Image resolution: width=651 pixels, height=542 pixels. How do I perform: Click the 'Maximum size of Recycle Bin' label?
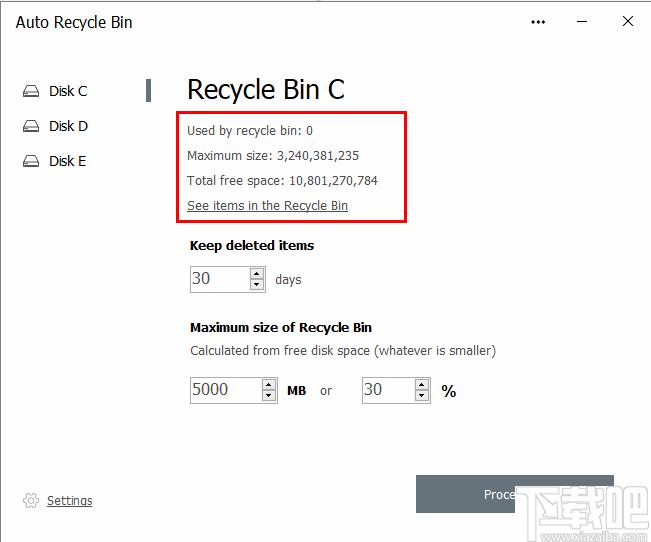pyautogui.click(x=281, y=327)
